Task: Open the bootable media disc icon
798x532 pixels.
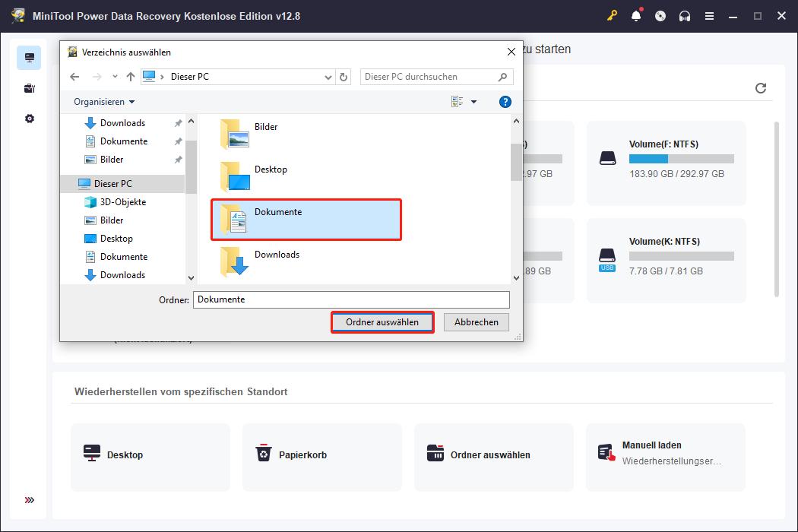Action: 660,15
